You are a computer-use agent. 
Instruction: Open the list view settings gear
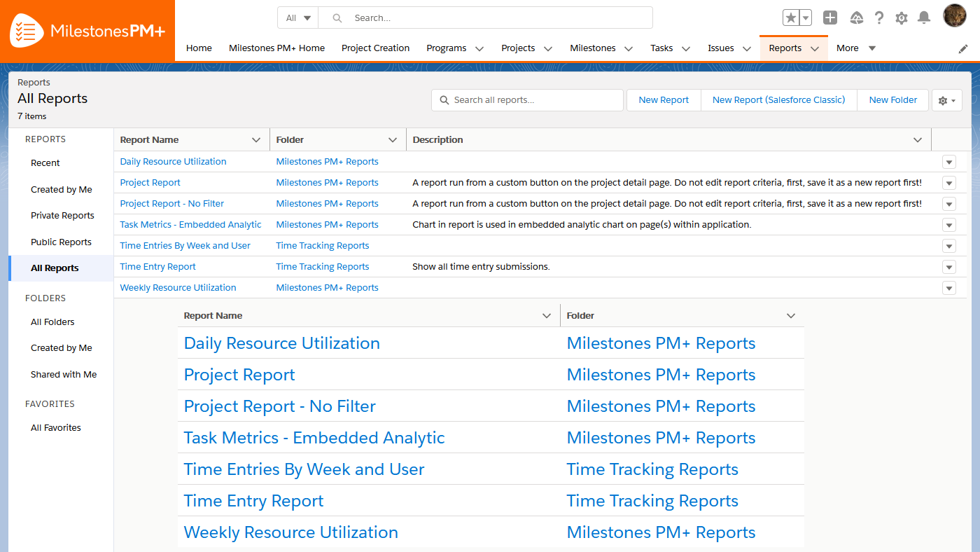tap(947, 100)
